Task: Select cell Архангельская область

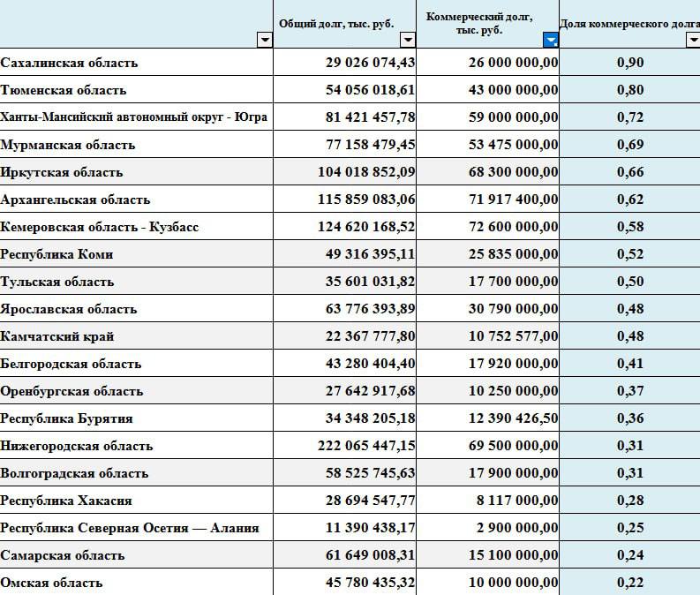Action: pyautogui.click(x=136, y=200)
